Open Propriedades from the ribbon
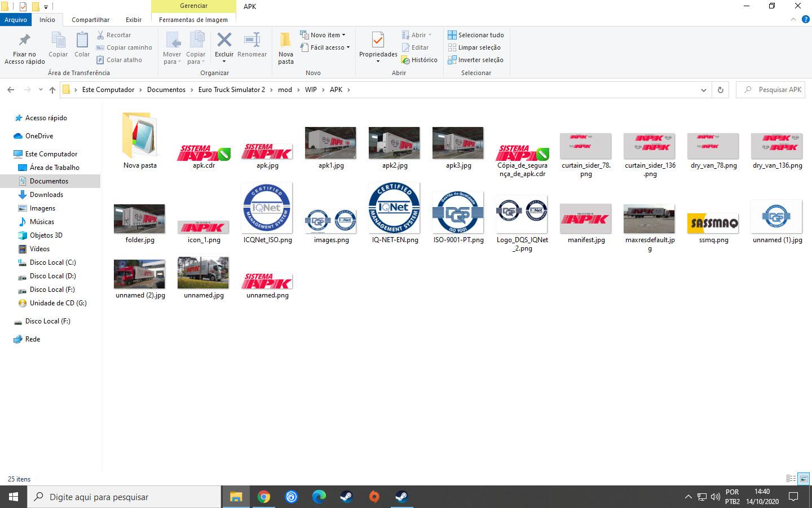 378,41
